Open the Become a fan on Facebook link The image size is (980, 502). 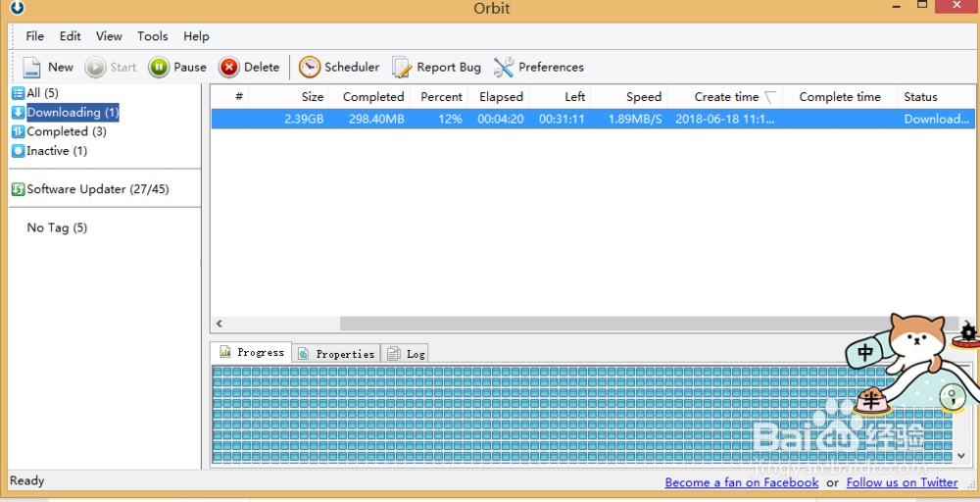pos(741,482)
